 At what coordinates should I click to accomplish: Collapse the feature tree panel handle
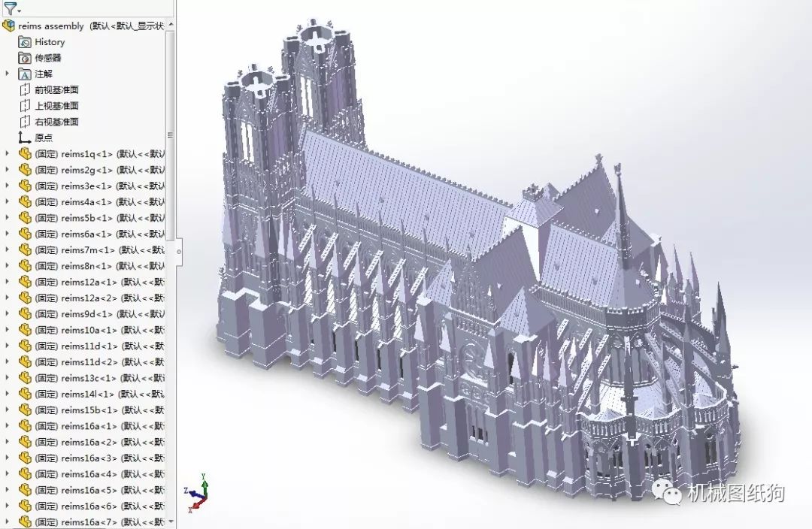179,252
